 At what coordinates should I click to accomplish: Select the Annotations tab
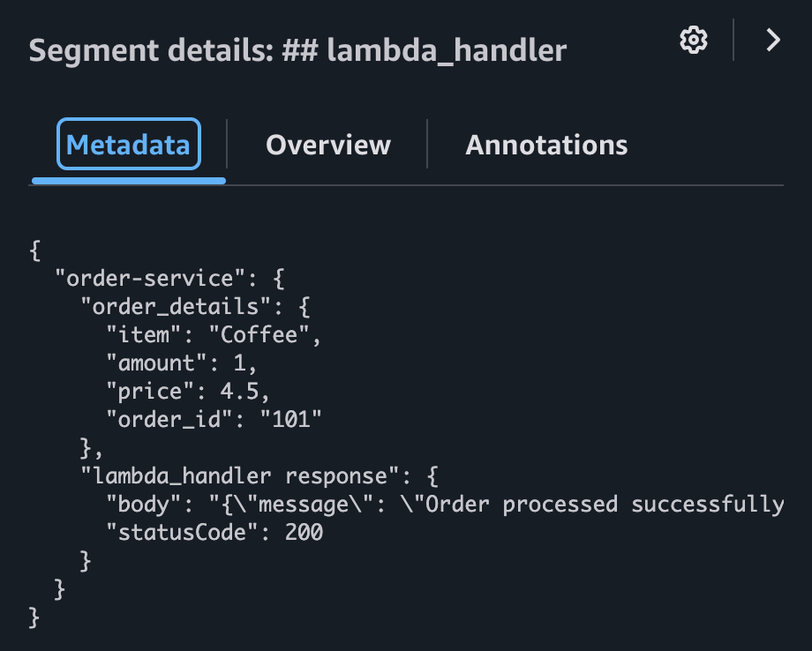pyautogui.click(x=546, y=145)
